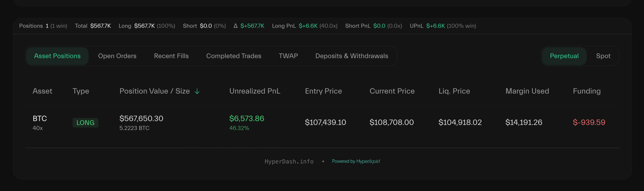644x191 pixels.
Task: Sort by the Unrealized PnL column
Action: click(255, 91)
